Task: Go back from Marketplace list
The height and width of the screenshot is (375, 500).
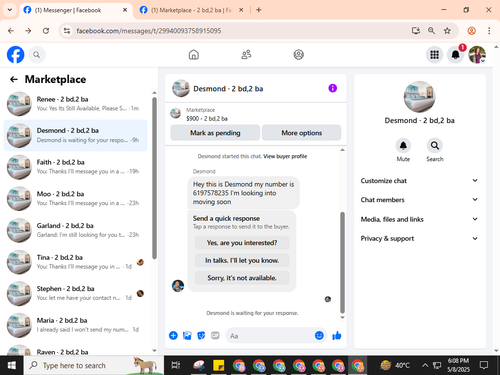Action: coord(14,79)
